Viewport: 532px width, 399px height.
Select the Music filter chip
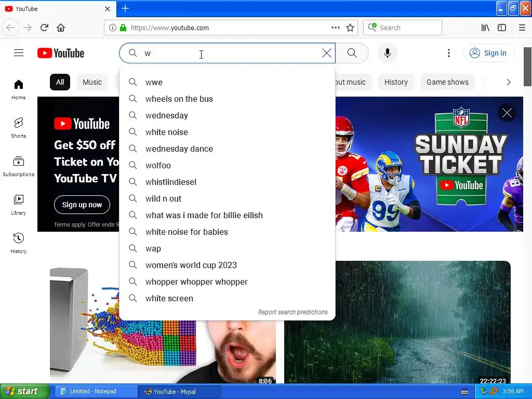92,82
